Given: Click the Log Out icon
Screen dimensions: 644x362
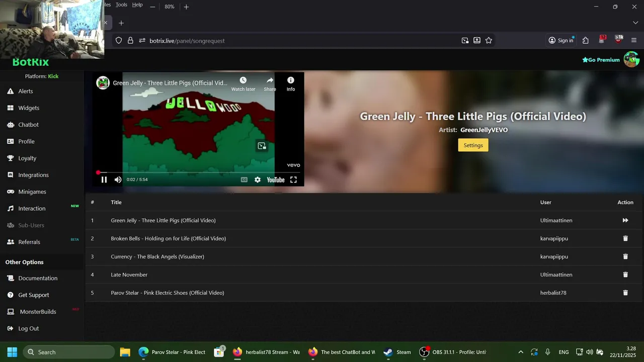Looking at the screenshot, I should [x=10, y=328].
